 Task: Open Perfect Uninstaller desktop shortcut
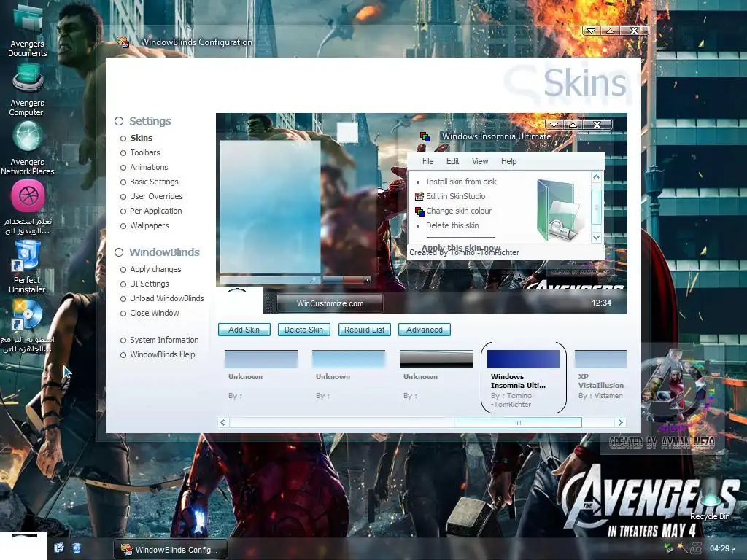tap(26, 256)
